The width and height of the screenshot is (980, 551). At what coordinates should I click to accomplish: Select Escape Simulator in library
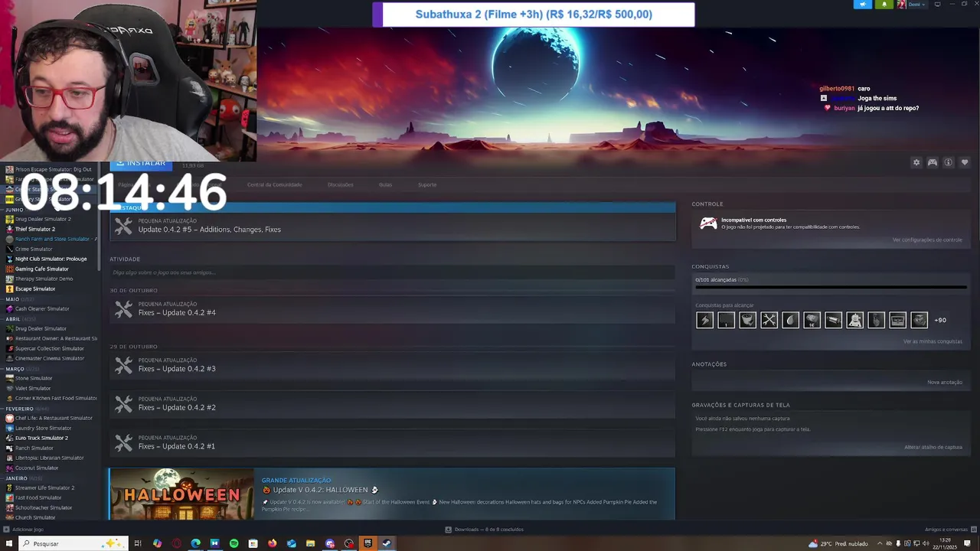point(35,289)
